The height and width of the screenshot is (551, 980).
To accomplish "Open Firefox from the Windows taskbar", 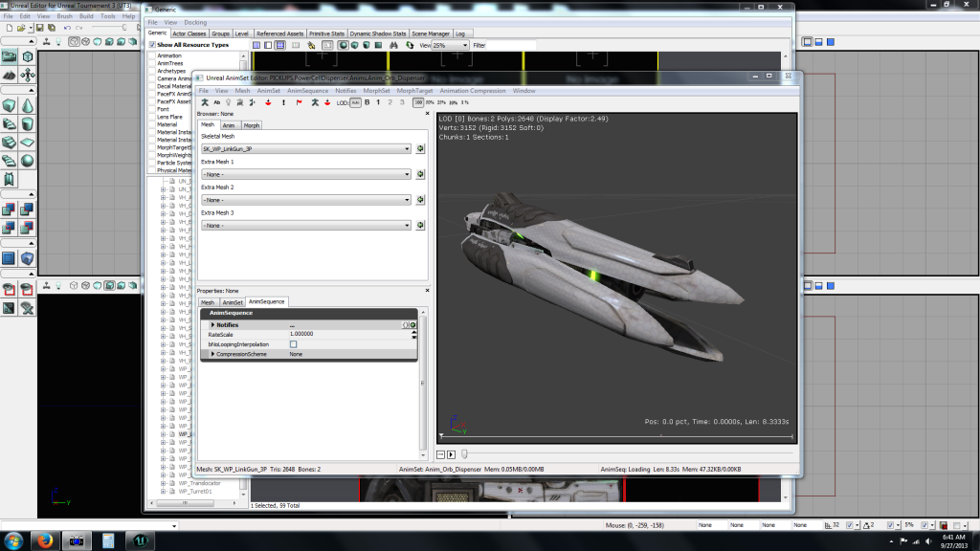I will coord(45,540).
